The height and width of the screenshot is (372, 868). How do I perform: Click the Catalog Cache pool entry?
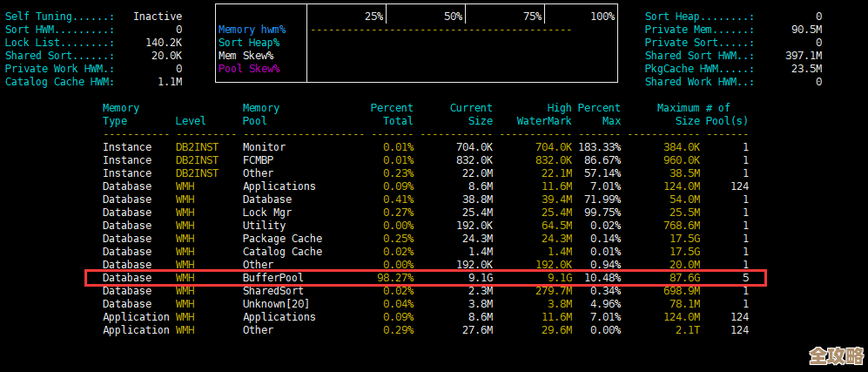pos(282,252)
